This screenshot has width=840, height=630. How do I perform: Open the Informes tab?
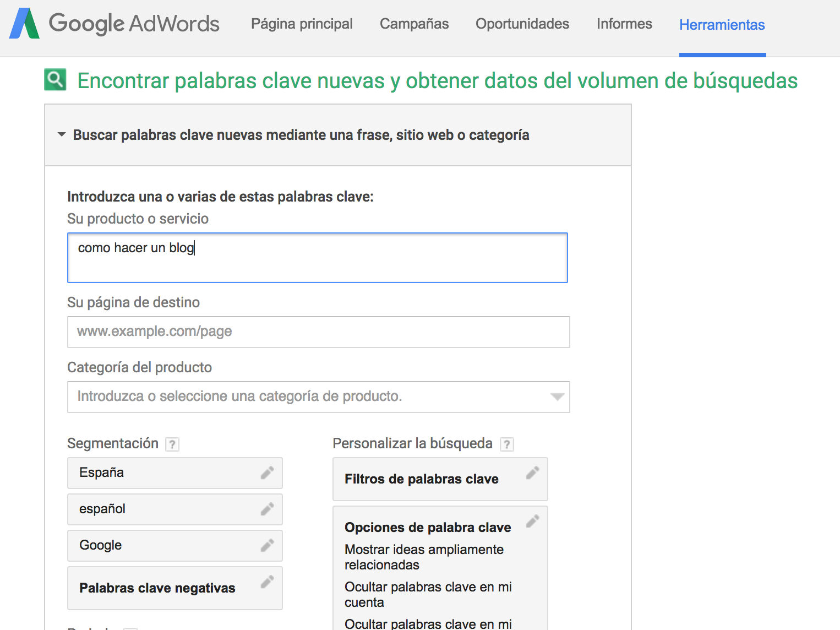coord(624,24)
